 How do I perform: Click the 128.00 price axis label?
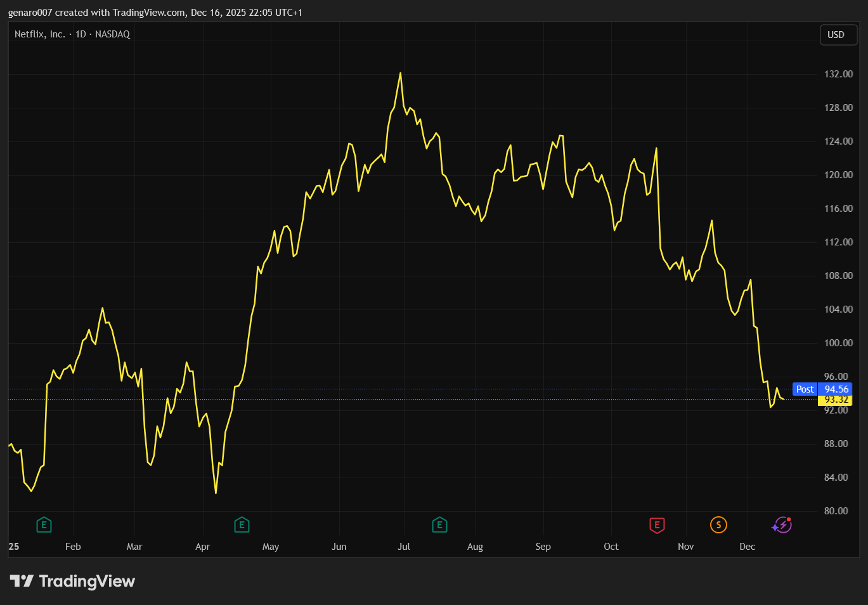point(838,108)
